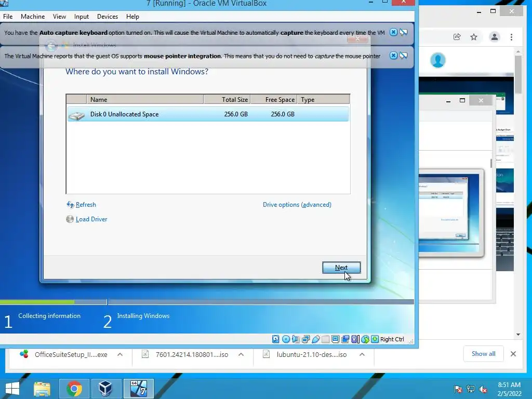Click the network adapters icon in VirtualBox status bar

click(305, 339)
